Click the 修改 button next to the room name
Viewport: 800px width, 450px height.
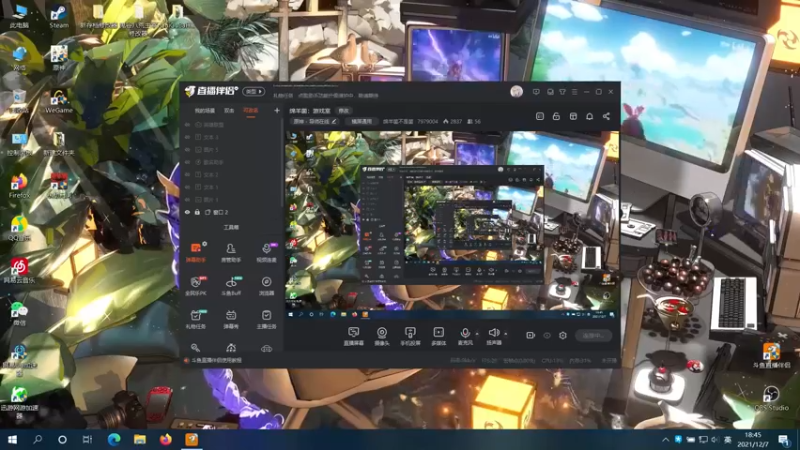[344, 111]
